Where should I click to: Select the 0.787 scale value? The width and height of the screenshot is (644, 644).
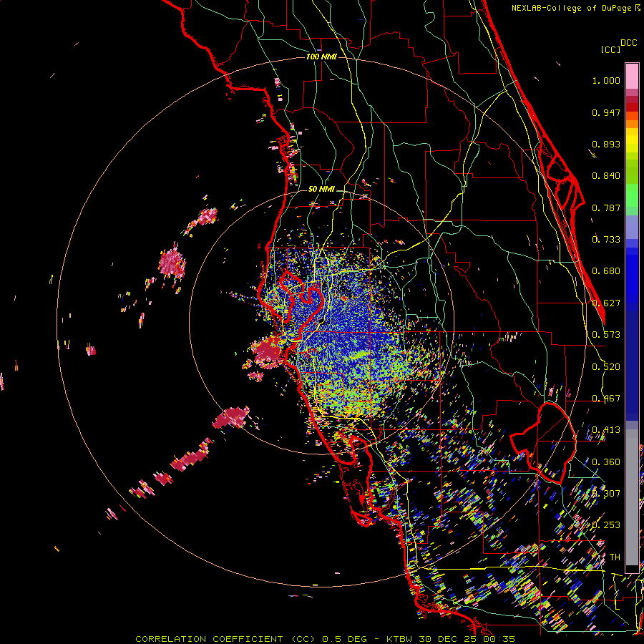(x=606, y=208)
